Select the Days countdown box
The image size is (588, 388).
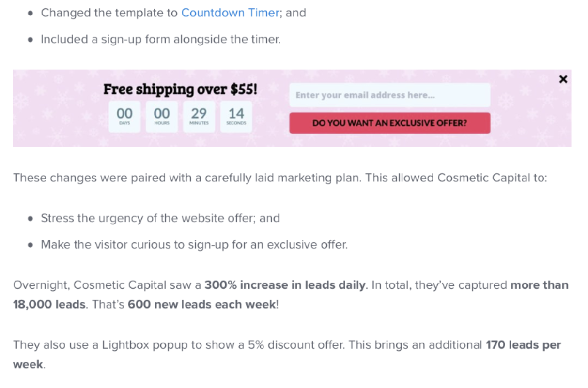click(124, 117)
